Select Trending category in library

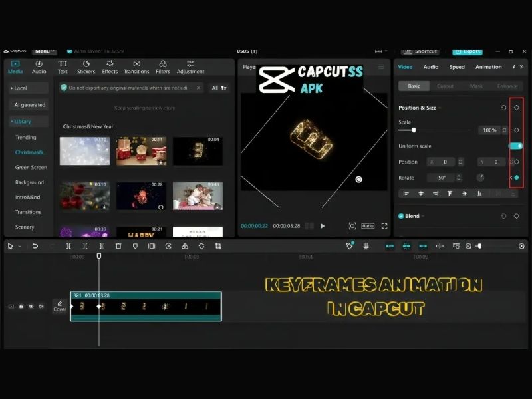(25, 137)
